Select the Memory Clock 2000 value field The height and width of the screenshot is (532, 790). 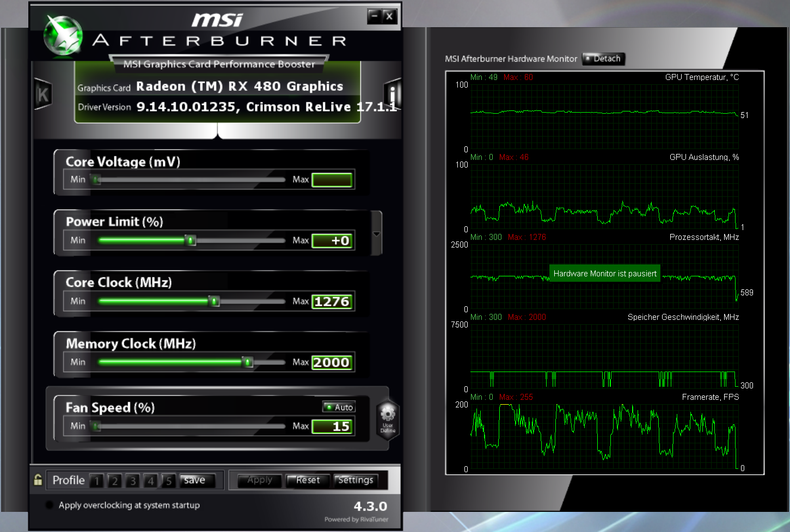tap(332, 363)
